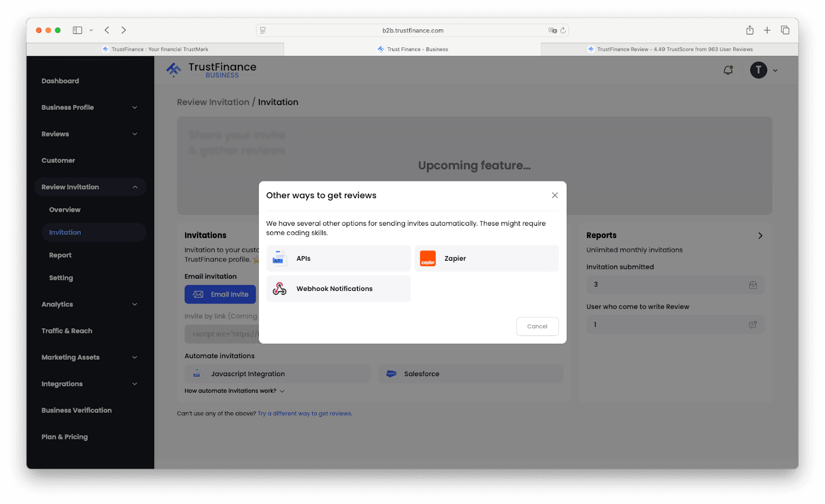825x504 pixels.
Task: Open a new browser tab
Action: pyautogui.click(x=767, y=30)
